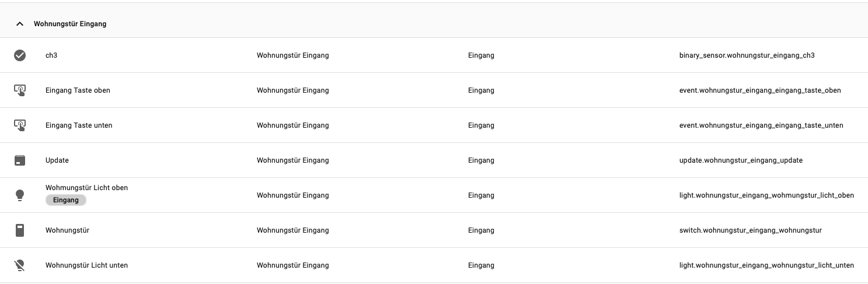Image resolution: width=868 pixels, height=284 pixels.
Task: Click the Eingang label chip
Action: [x=65, y=200]
